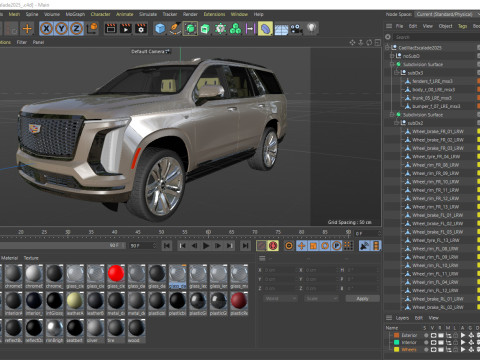Collapse the second Subdivision Surface object
This screenshot has width=480, height=360.
(x=392, y=115)
